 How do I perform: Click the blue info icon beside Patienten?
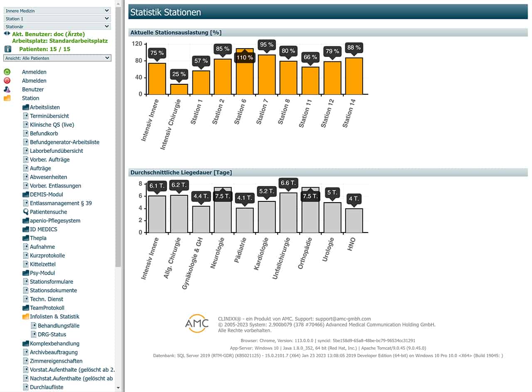(x=7, y=49)
